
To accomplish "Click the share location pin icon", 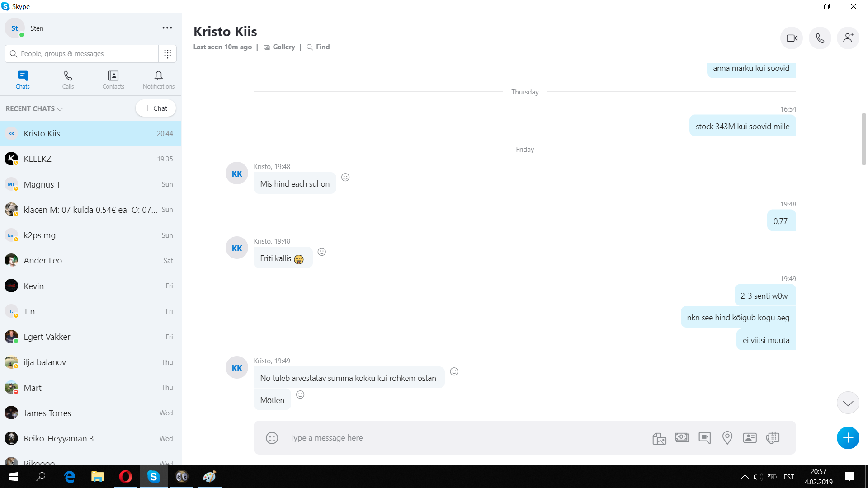I will [x=727, y=437].
